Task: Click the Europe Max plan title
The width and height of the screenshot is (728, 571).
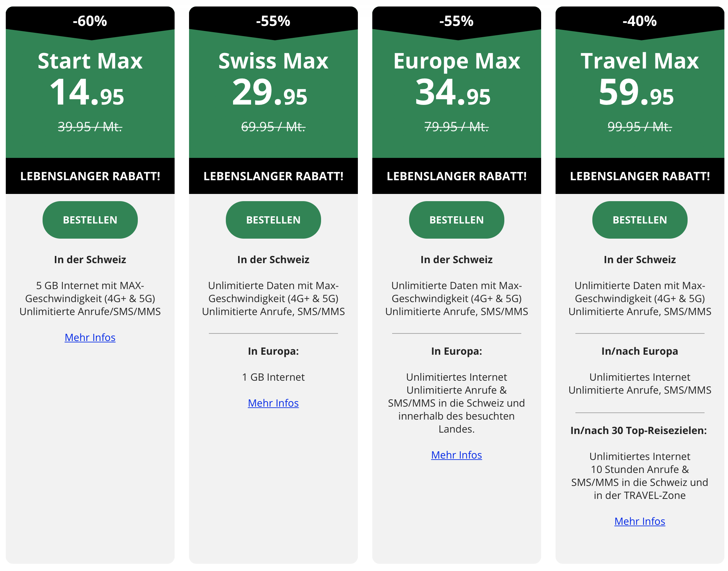Action: pyautogui.click(x=456, y=61)
